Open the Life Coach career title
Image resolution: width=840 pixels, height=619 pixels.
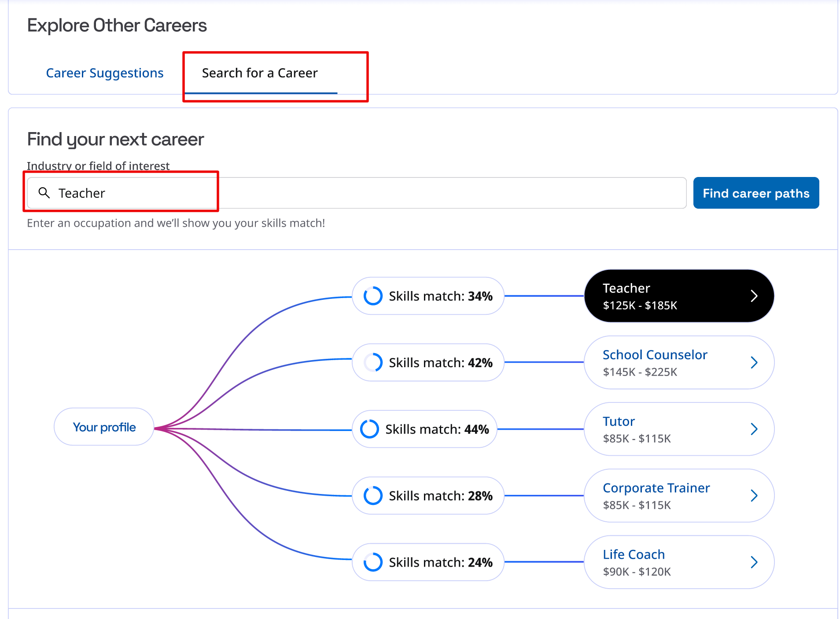[634, 554]
